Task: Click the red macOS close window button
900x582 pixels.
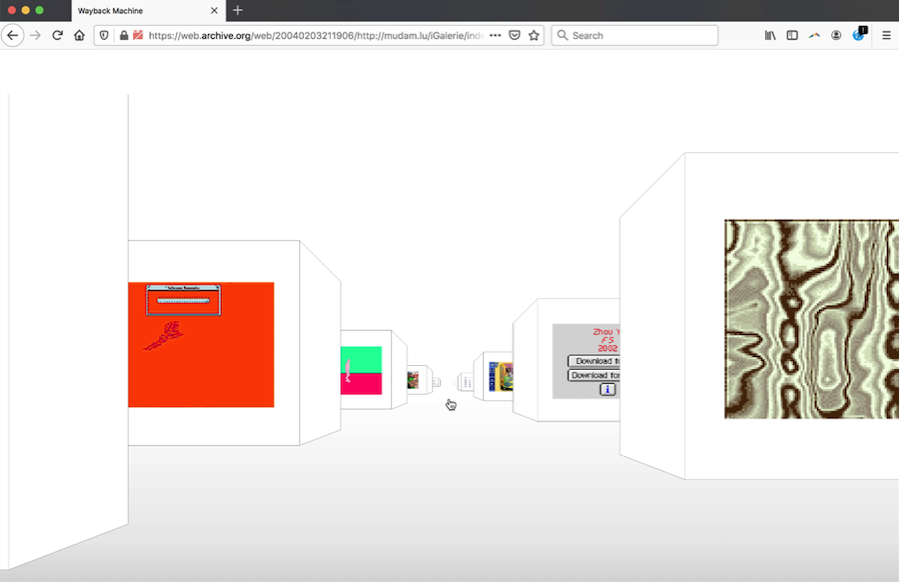Action: [x=11, y=10]
